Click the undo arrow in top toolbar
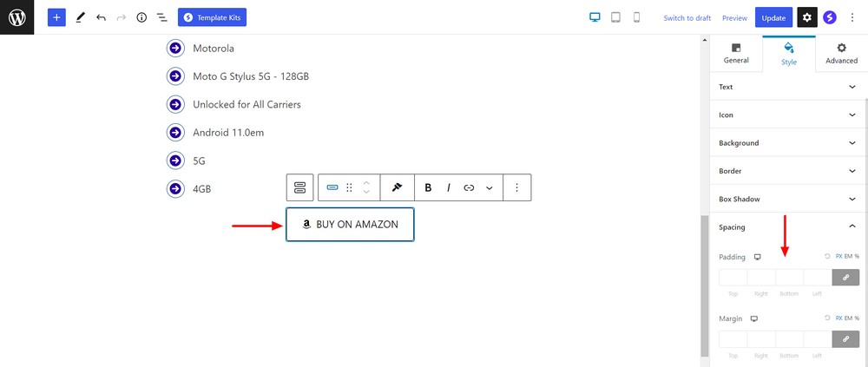The width and height of the screenshot is (868, 367). click(x=101, y=17)
